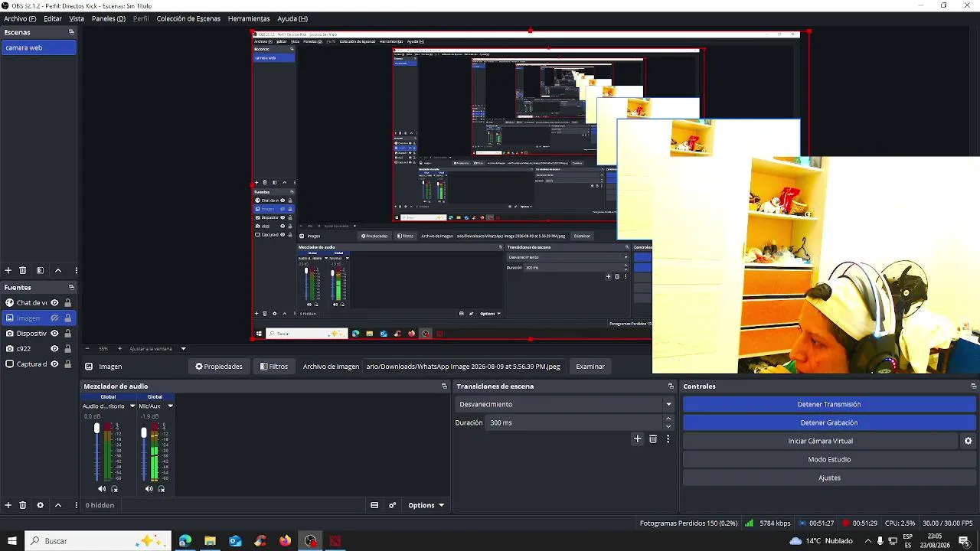980x551 pixels.
Task: Open the Herramientas menu
Action: [x=249, y=18]
